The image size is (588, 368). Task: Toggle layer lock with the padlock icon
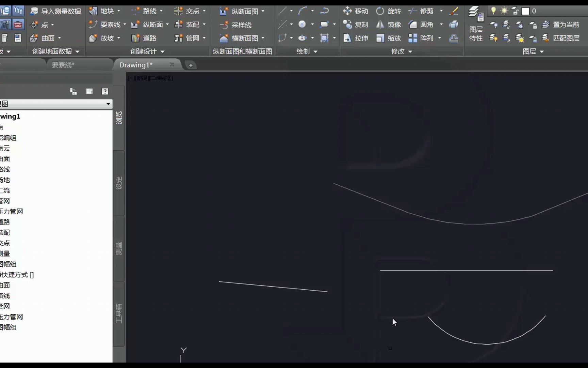point(515,11)
